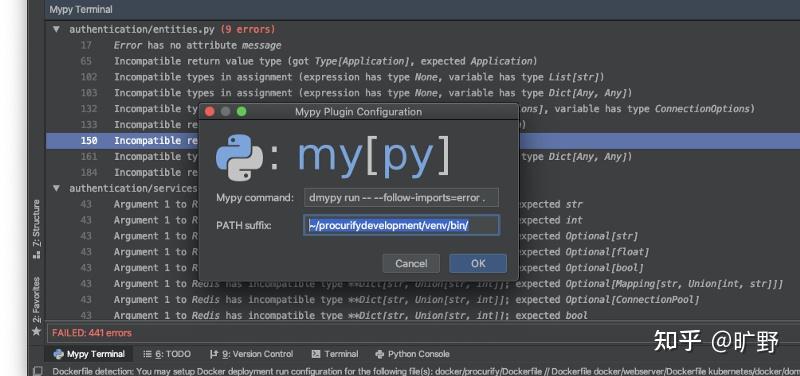Screen dimensions: 800x376
Task: Open the Terminal tool tab
Action: click(335, 354)
